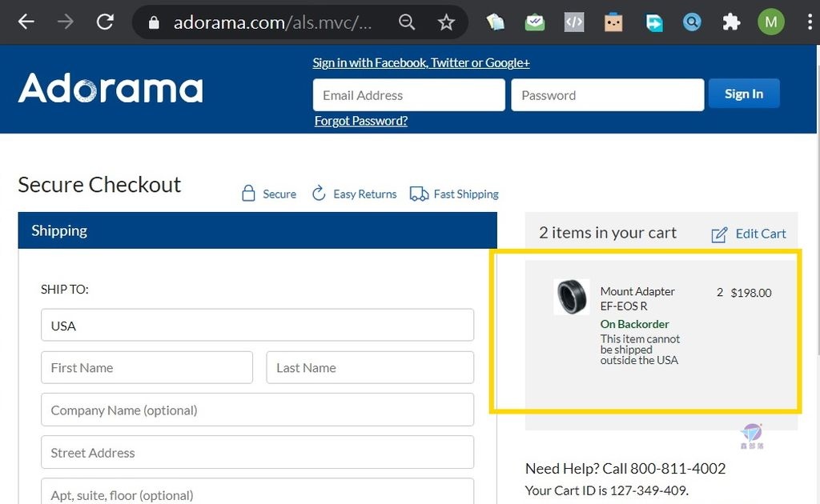Image resolution: width=820 pixels, height=504 pixels.
Task: Open the Extensions puzzle piece menu
Action: 731,22
